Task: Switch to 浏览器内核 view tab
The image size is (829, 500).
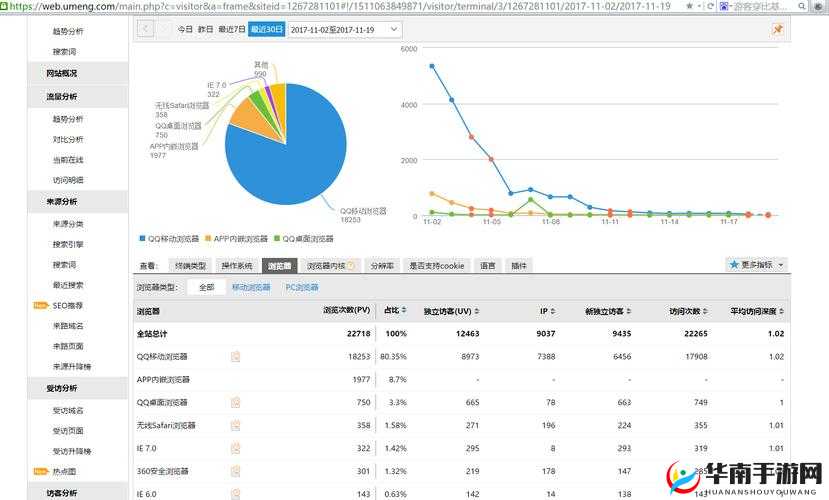Action: 331,266
